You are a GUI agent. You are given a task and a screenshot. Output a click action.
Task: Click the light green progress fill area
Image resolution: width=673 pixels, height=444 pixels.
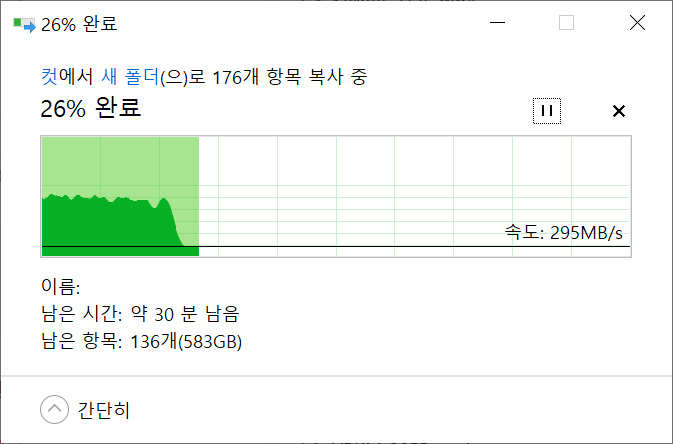tap(120, 163)
